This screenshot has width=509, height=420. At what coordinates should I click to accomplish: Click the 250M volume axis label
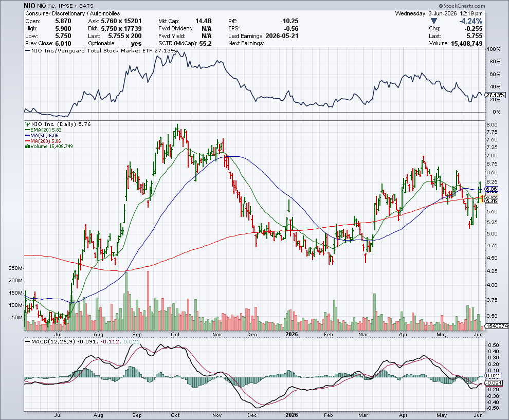(x=15, y=268)
